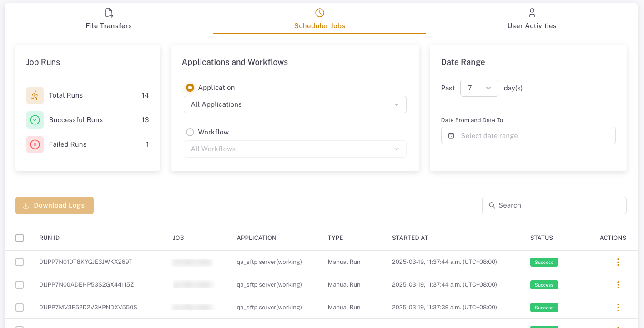Screen dimensions: 644x328
Task: Click run ID 01JPP7N00ADEHP53S2GX44115Z
Action: tap(86, 285)
